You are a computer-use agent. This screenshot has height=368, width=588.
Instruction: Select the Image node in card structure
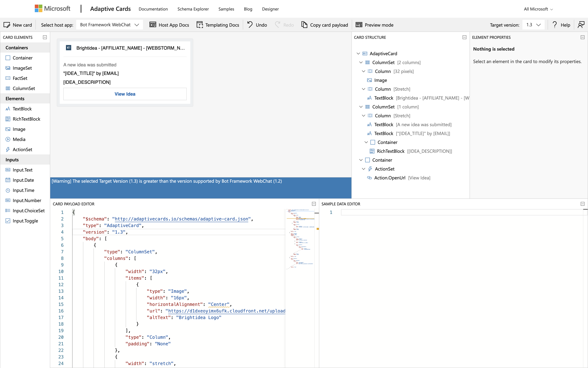pyautogui.click(x=380, y=80)
